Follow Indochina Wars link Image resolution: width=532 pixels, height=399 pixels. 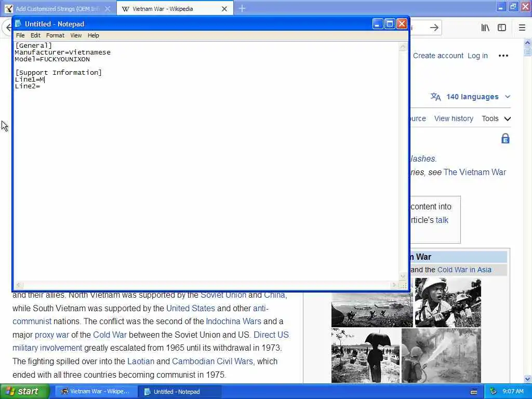click(233, 321)
